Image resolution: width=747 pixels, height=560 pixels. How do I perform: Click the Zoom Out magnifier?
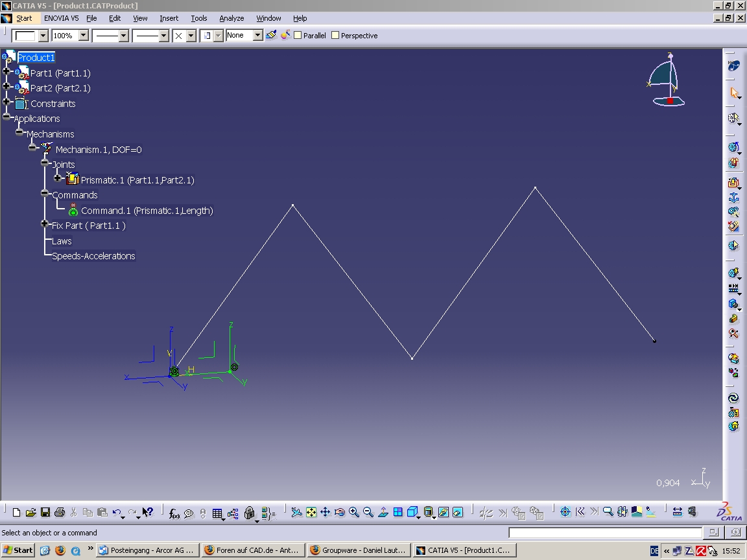click(x=368, y=512)
